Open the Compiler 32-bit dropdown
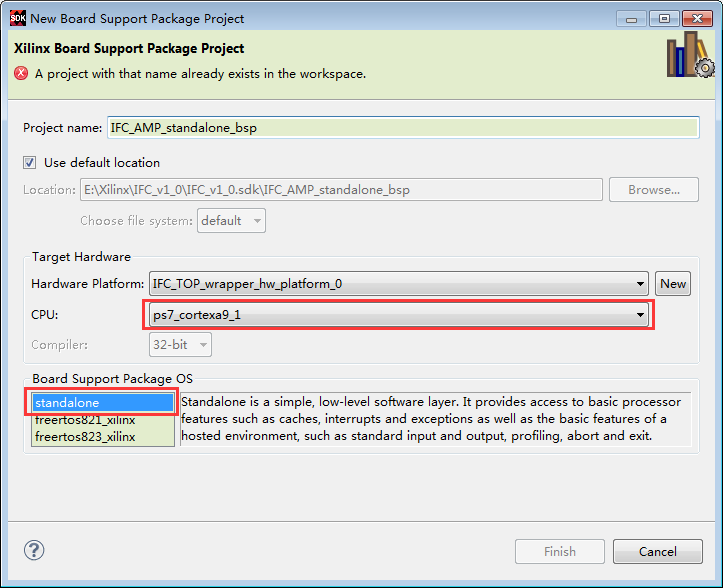 click(180, 344)
